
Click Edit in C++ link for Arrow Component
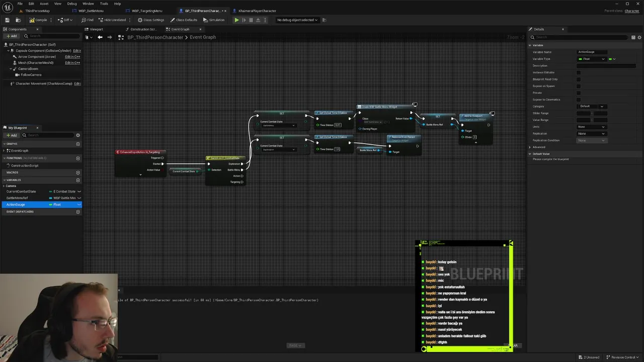click(x=72, y=57)
